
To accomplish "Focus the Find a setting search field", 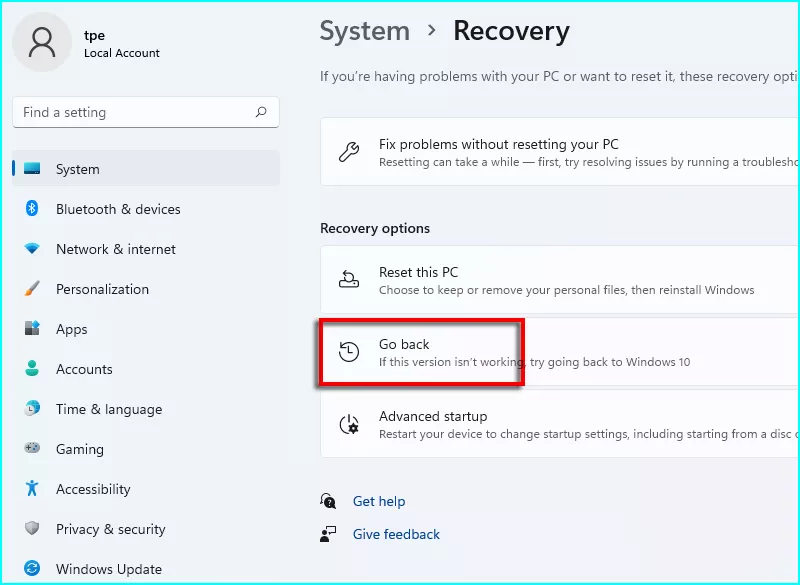I will coord(146,112).
